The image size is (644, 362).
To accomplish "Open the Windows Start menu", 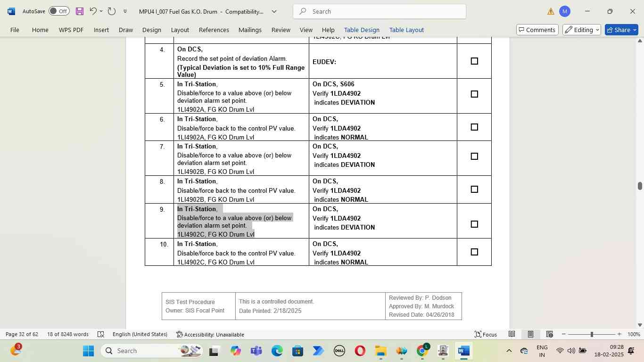I will (x=89, y=351).
